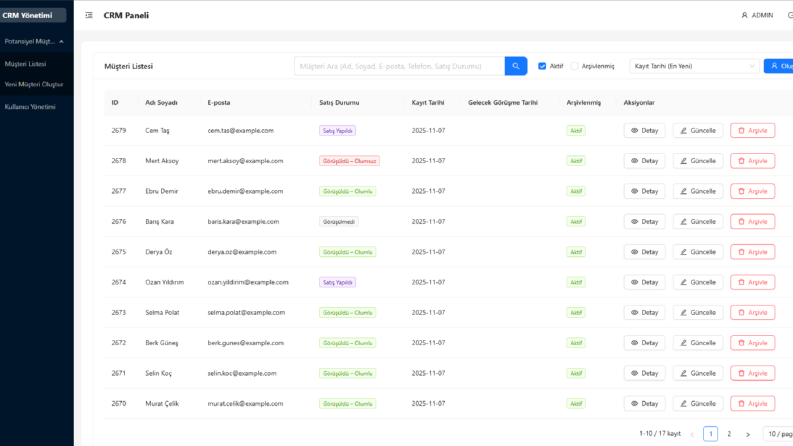
Task: Archive Murat Çelik with Arşivle
Action: [x=753, y=404]
